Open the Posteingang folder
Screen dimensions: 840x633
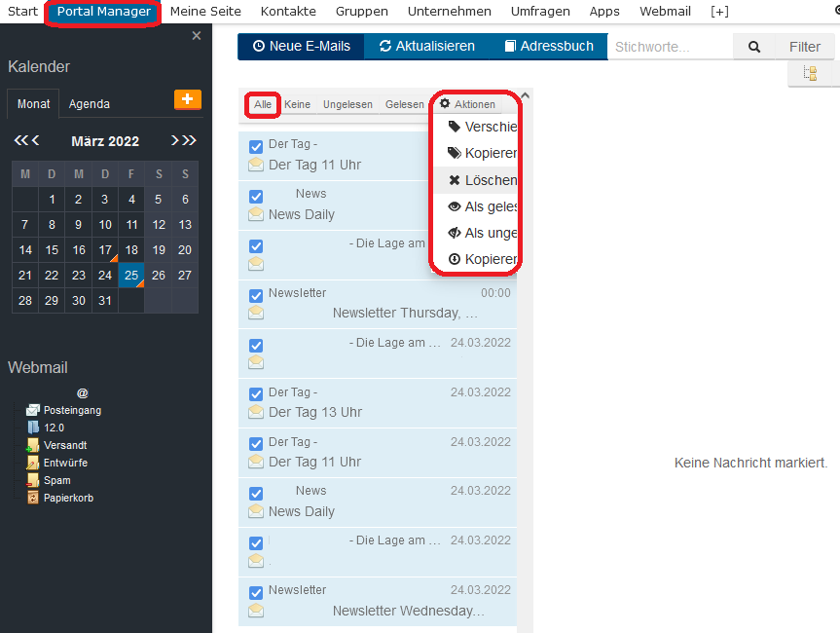click(x=72, y=410)
